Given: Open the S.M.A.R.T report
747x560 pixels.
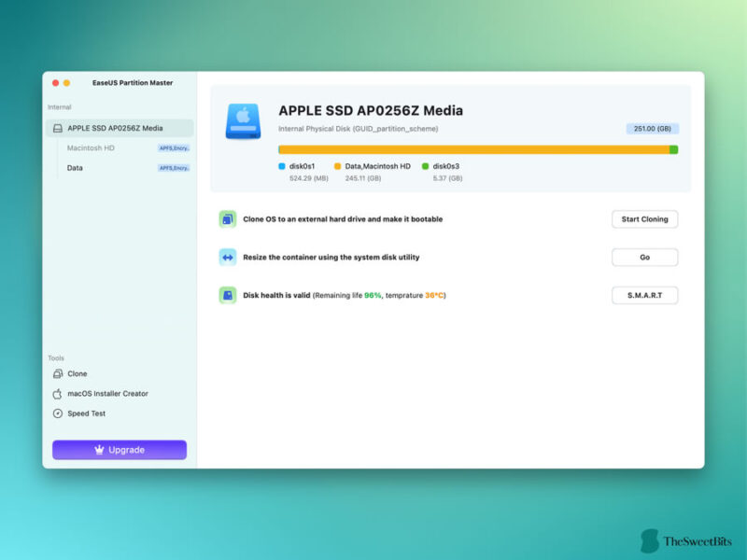Looking at the screenshot, I should pyautogui.click(x=644, y=295).
